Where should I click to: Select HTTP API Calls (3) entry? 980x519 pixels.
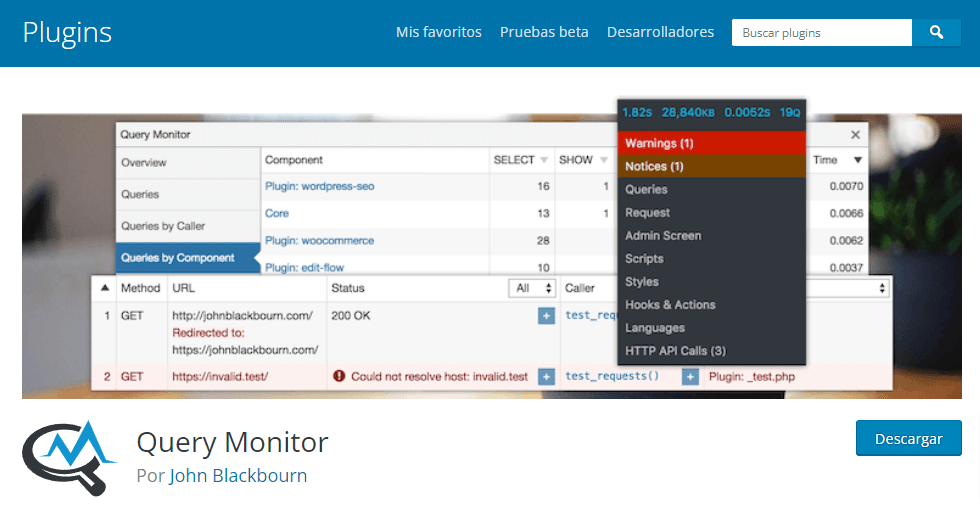pyautogui.click(x=676, y=351)
